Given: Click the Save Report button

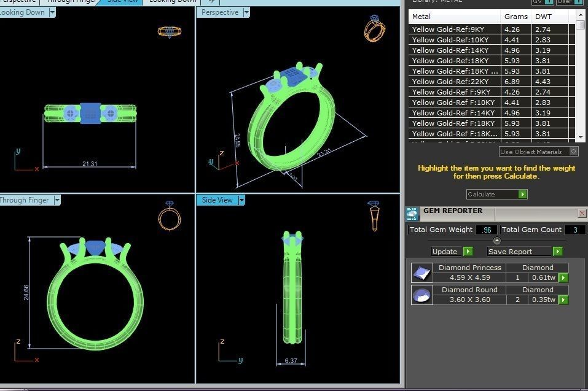Looking at the screenshot, I should point(525,251).
